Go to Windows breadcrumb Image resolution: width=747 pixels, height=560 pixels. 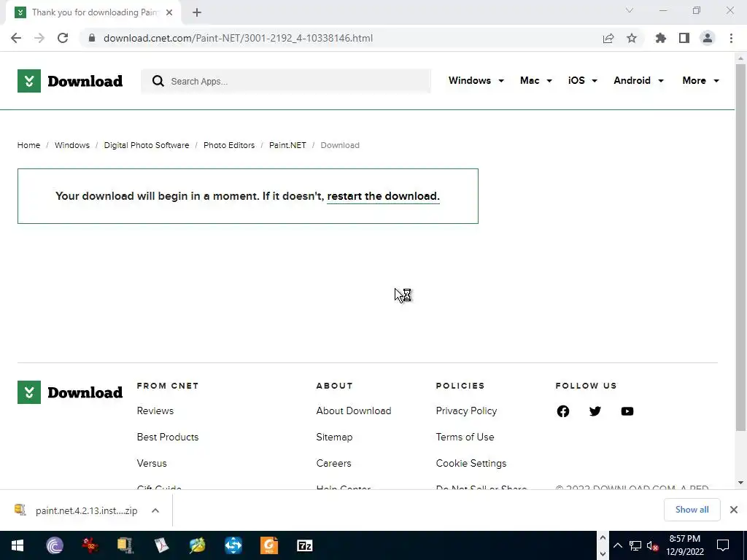72,145
